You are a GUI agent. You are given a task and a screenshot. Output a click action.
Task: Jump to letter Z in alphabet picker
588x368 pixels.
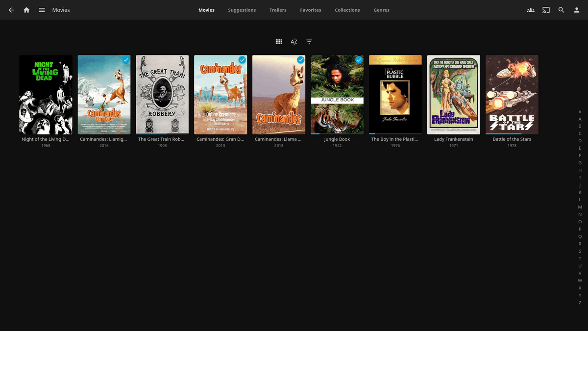tap(580, 303)
